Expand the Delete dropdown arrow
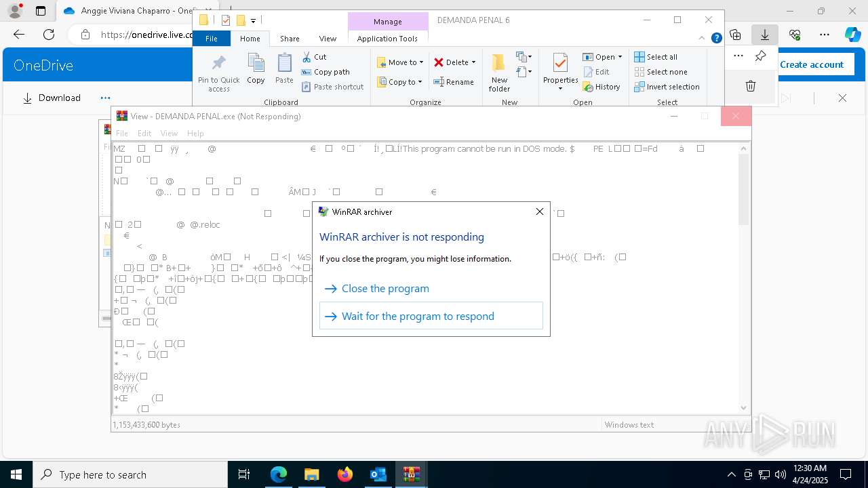 473,62
